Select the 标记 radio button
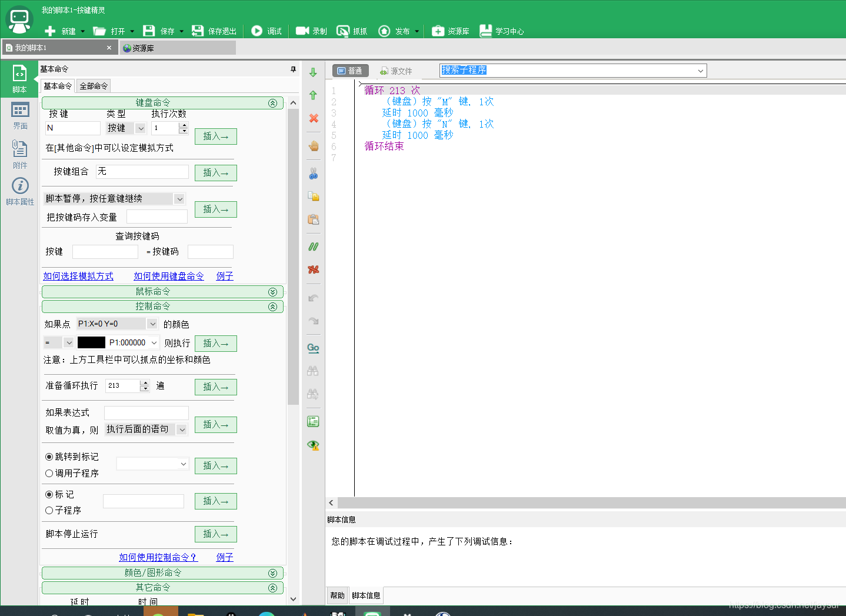Image resolution: width=846 pixels, height=616 pixels. click(49, 495)
